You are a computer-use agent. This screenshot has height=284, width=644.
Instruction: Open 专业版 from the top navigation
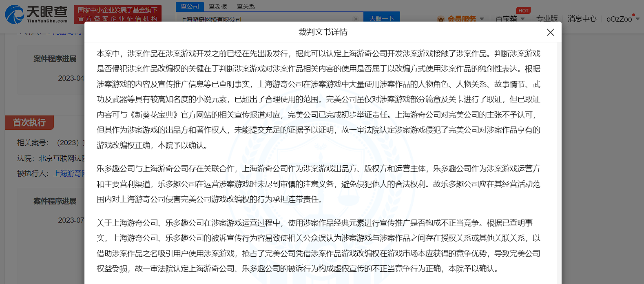point(547,19)
